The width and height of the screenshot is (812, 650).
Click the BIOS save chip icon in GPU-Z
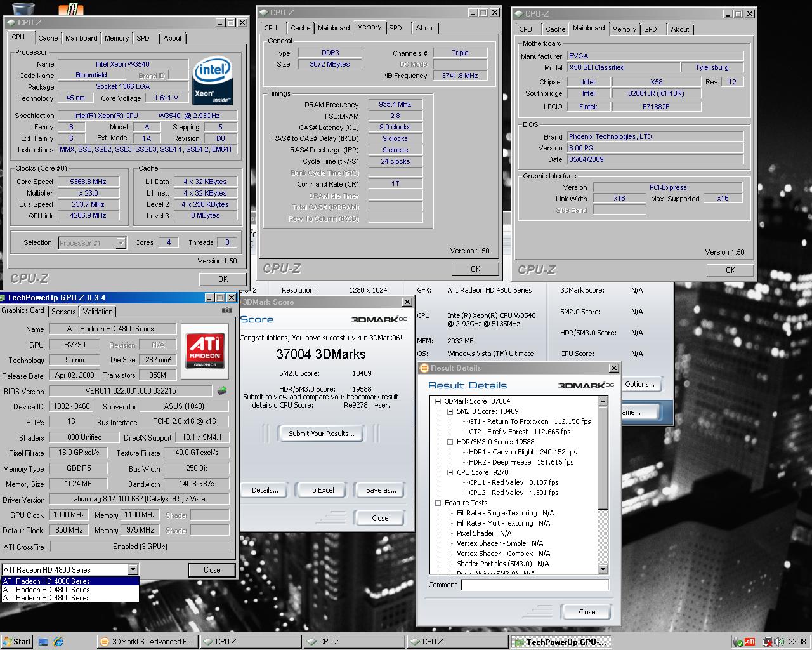[222, 391]
